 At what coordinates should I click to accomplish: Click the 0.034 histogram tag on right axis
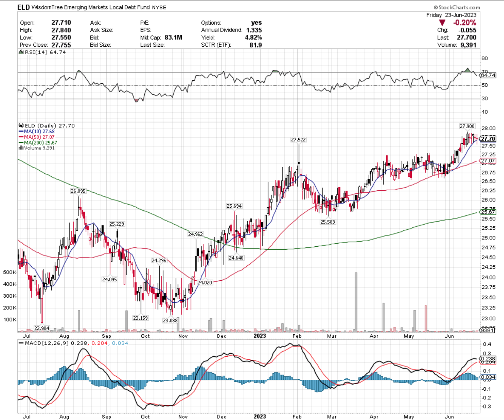point(488,377)
